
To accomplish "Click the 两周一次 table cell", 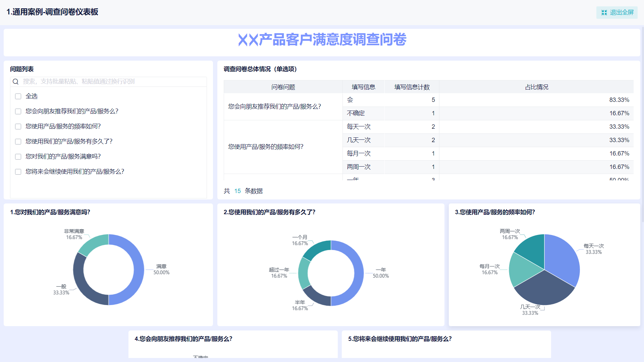I will [363, 167].
